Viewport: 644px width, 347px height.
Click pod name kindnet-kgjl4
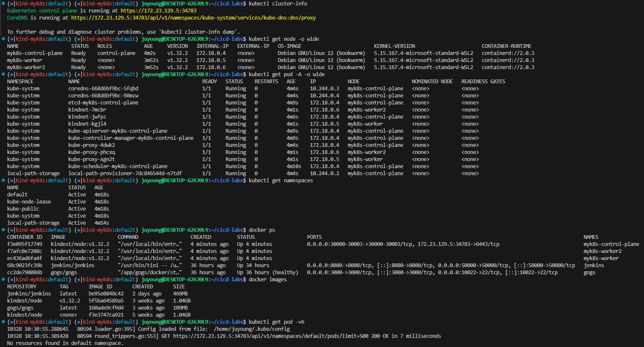pyautogui.click(x=87, y=124)
